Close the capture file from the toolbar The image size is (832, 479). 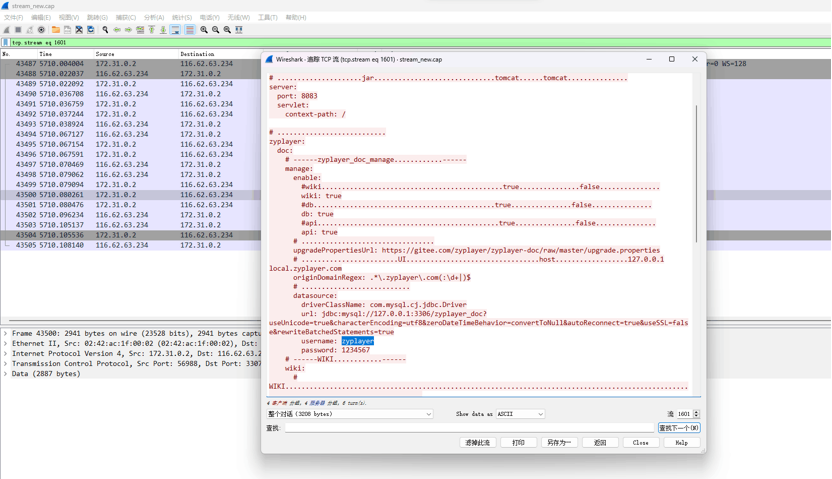click(x=79, y=30)
